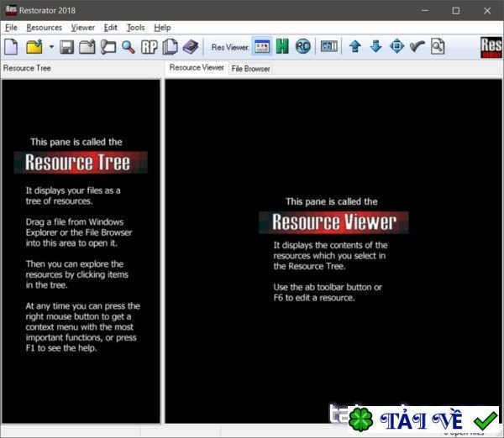This screenshot has width=504, height=438.
Task: Expand the Open file dropdown arrow
Action: point(51,47)
